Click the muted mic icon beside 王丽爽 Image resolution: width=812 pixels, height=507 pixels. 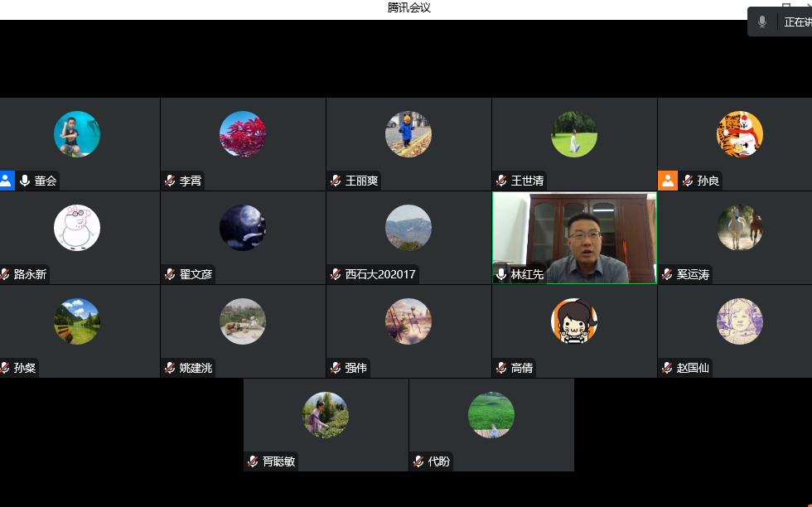(336, 181)
